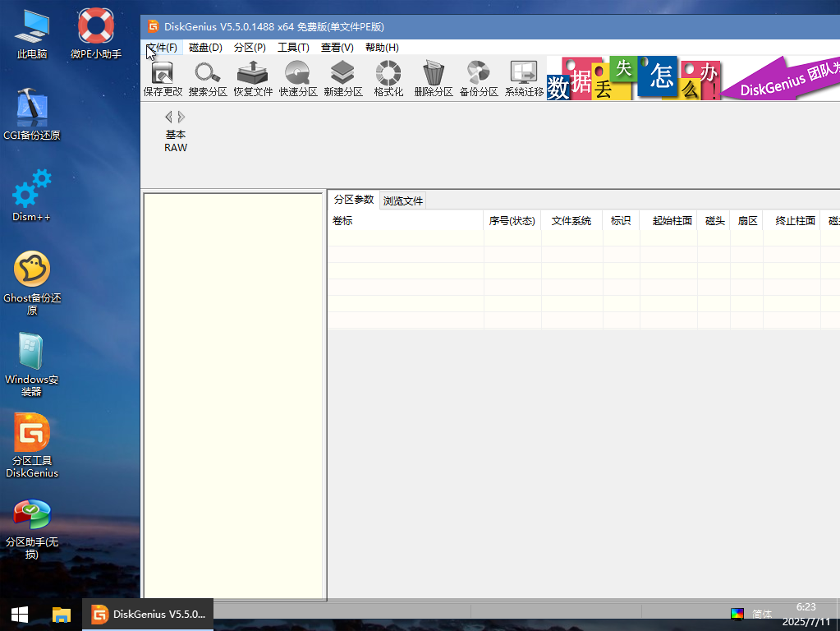Click the 起始柱面 column header
This screenshot has height=631, width=840.
point(668,220)
